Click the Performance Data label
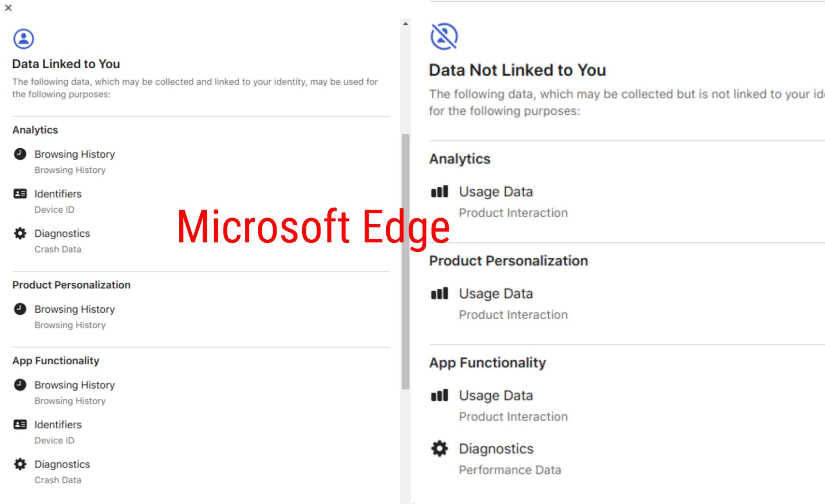This screenshot has width=825, height=504. coord(510,470)
